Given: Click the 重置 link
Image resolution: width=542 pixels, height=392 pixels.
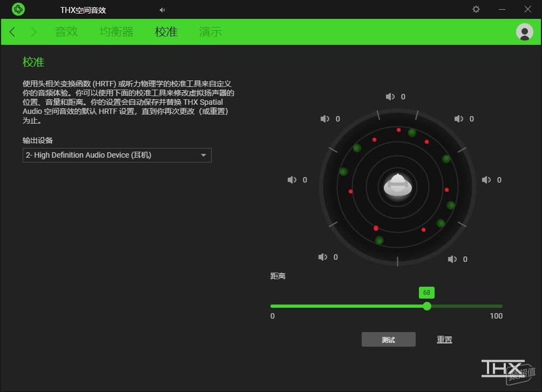Looking at the screenshot, I should click(444, 340).
